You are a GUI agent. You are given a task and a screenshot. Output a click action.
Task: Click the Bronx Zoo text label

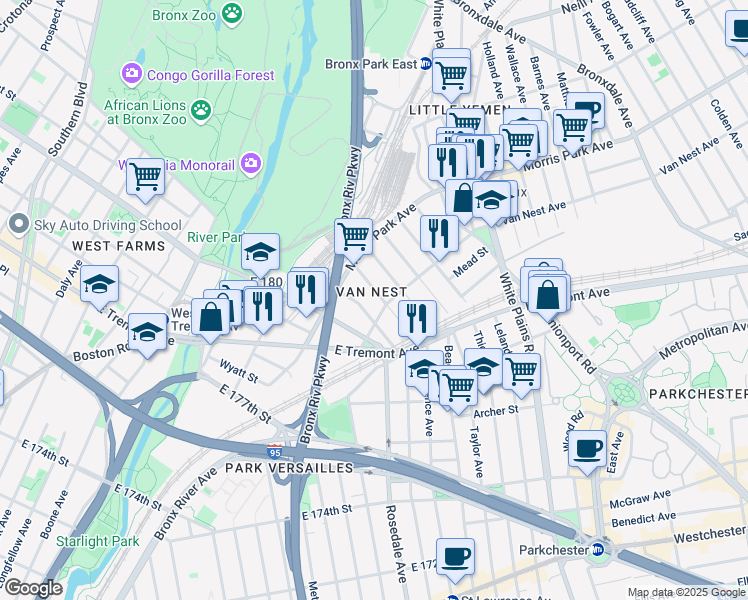click(x=184, y=15)
